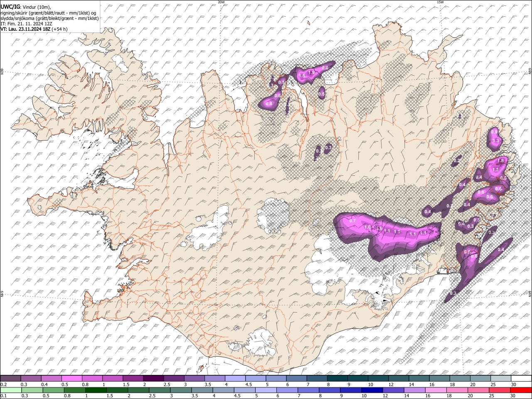
Task: Click the pale lavender 4 swatch in the snow legend
Action: 235,378
